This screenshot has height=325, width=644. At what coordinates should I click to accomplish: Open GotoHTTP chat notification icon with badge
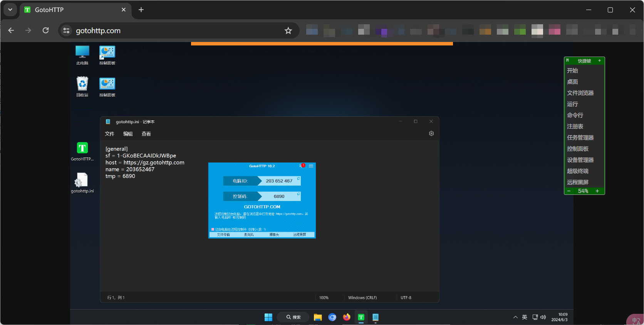(x=302, y=166)
